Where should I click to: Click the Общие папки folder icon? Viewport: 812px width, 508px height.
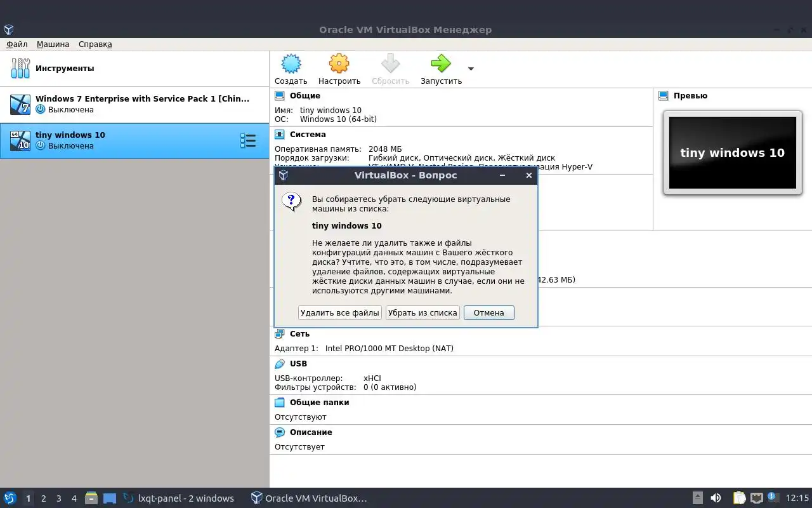280,403
